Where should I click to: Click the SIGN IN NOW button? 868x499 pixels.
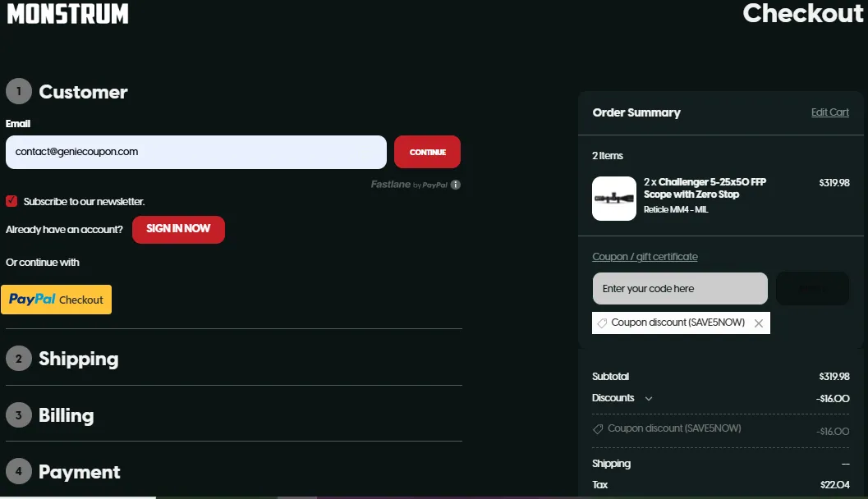pyautogui.click(x=178, y=229)
